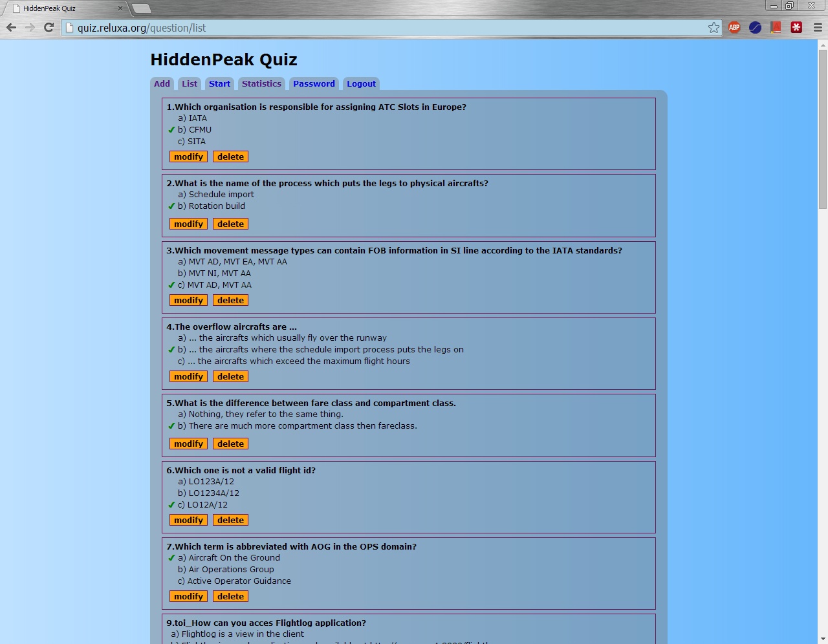Go back using the browser back arrow
Image resolution: width=828 pixels, height=644 pixels.
point(11,27)
